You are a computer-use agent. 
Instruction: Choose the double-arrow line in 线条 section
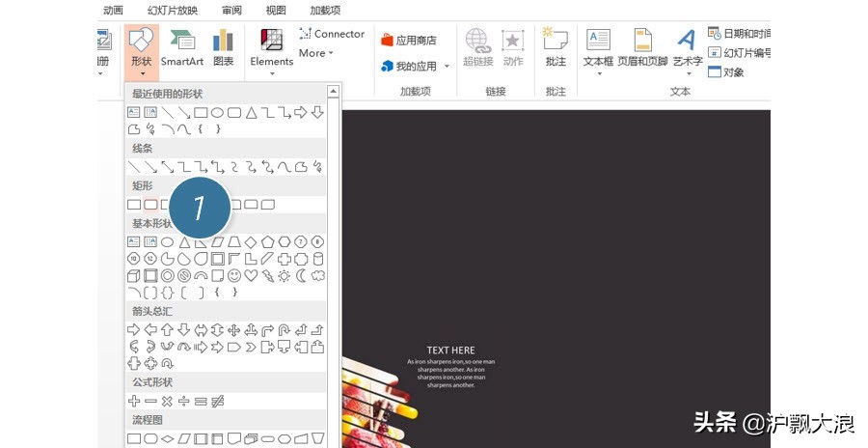tap(167, 167)
